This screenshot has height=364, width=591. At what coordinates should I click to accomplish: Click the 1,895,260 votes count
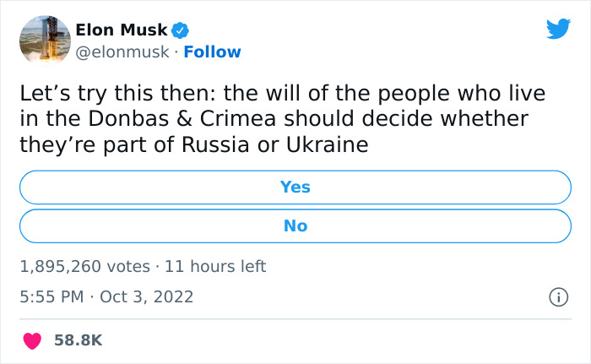tap(84, 266)
